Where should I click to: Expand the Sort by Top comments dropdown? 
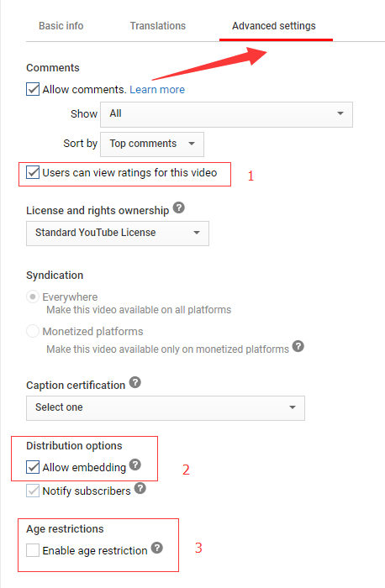click(152, 144)
